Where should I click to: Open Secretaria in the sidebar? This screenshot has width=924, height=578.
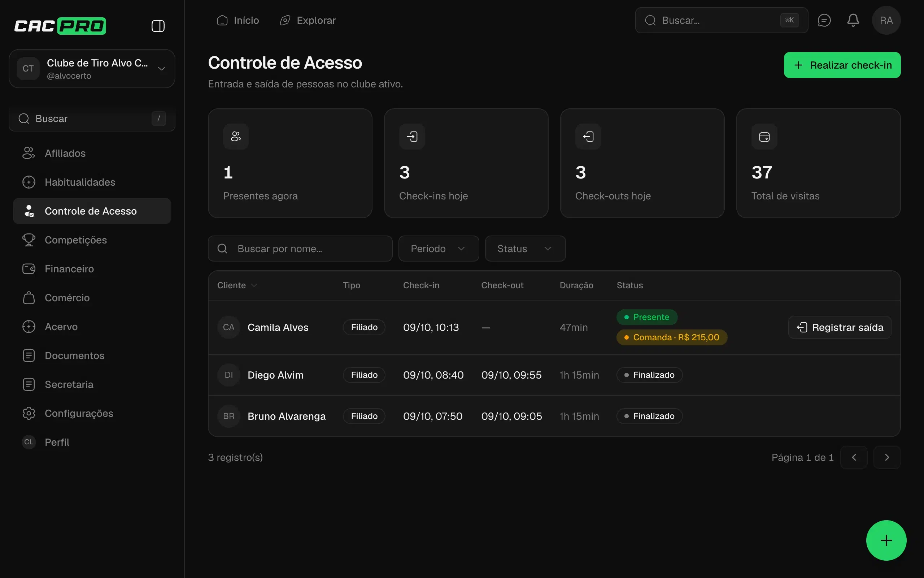tap(92, 385)
